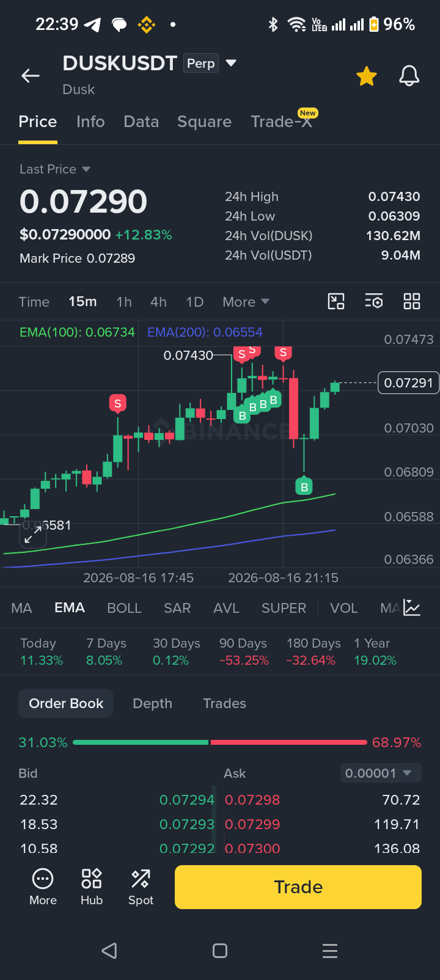
Task: Switch to Trades tab
Action: (224, 703)
